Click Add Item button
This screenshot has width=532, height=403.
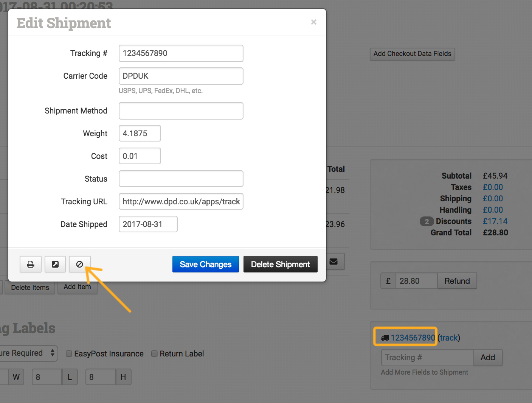pos(78,287)
